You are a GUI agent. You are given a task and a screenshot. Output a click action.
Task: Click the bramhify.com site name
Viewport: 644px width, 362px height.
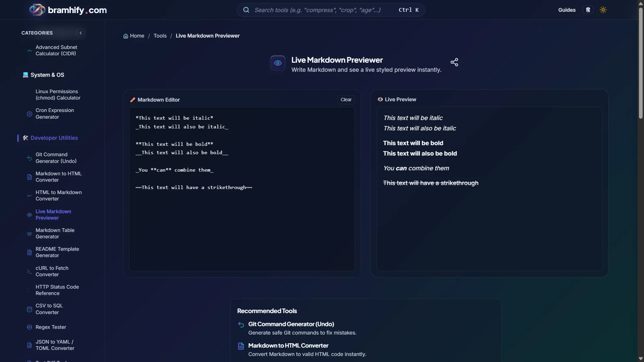[x=77, y=10]
